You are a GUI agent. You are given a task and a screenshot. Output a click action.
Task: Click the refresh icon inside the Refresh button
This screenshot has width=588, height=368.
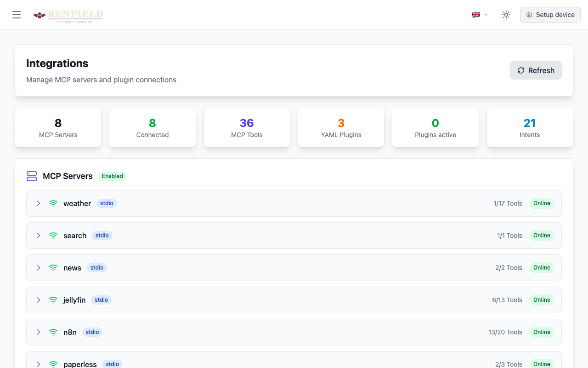tap(521, 70)
